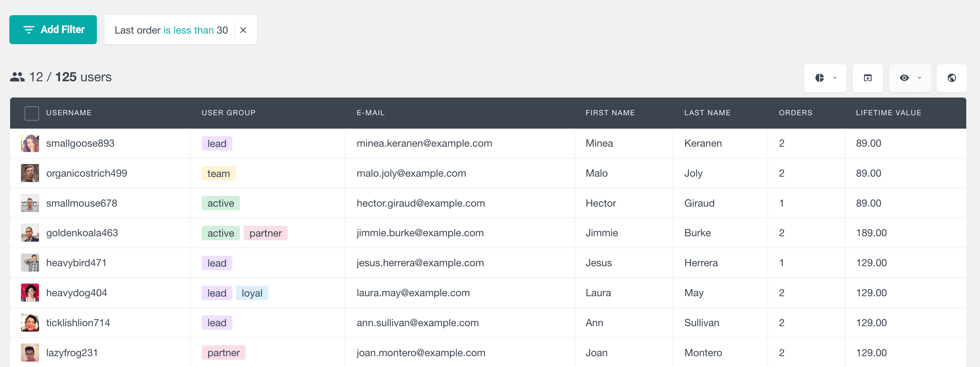Click the lead tag for heavydog404
Image resolution: width=980 pixels, height=367 pixels.
click(x=217, y=293)
